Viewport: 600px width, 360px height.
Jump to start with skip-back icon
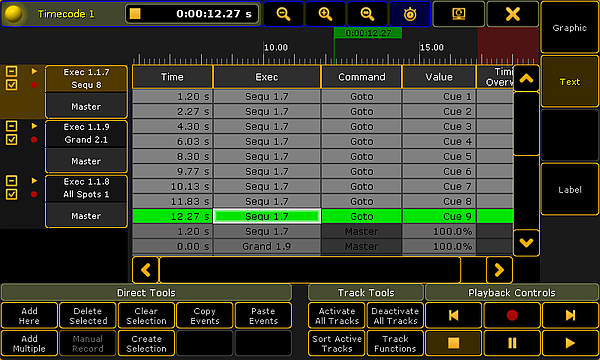click(453, 315)
